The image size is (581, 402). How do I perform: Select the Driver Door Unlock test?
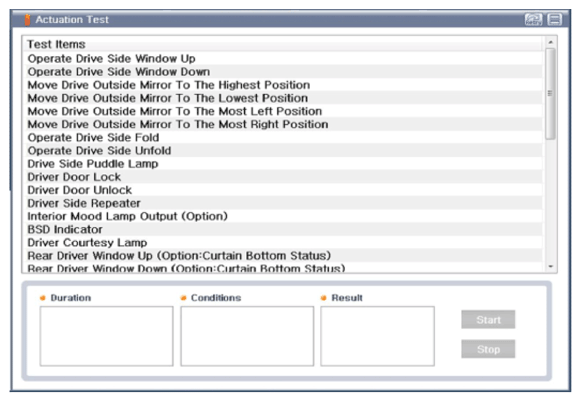[x=284, y=190]
